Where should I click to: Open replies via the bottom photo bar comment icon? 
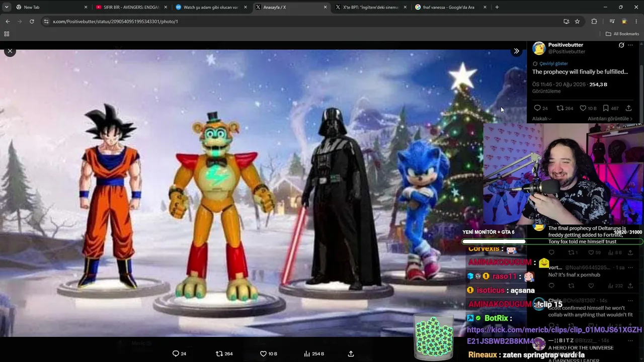pos(176,353)
